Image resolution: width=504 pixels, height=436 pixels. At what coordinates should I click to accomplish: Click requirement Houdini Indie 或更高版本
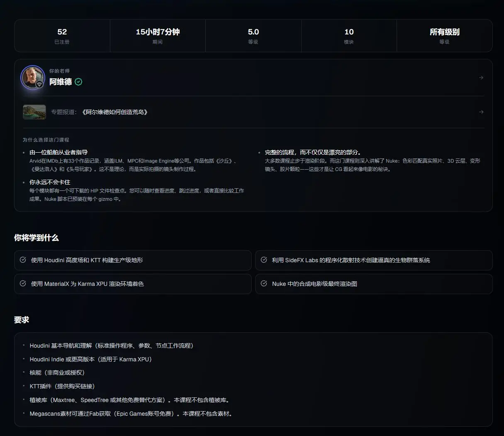[91, 359]
